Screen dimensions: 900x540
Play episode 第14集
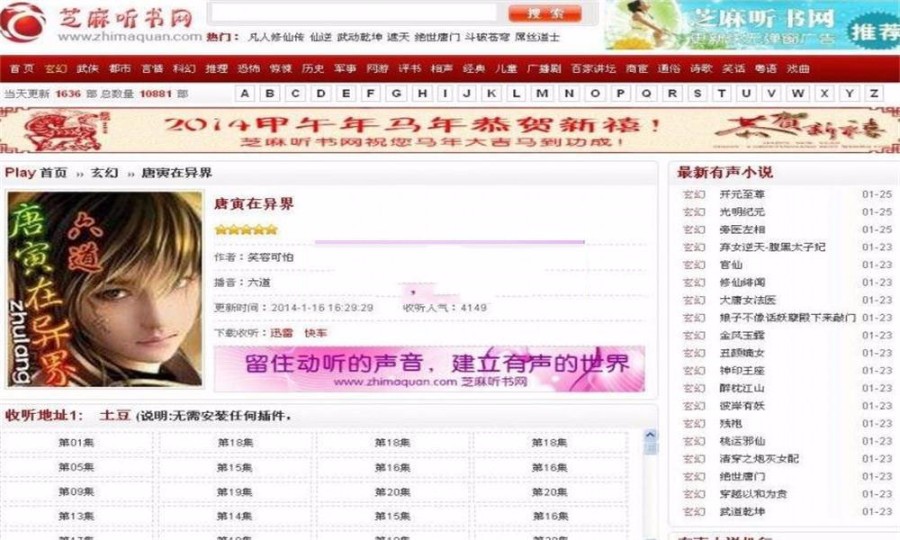pyautogui.click(x=234, y=516)
